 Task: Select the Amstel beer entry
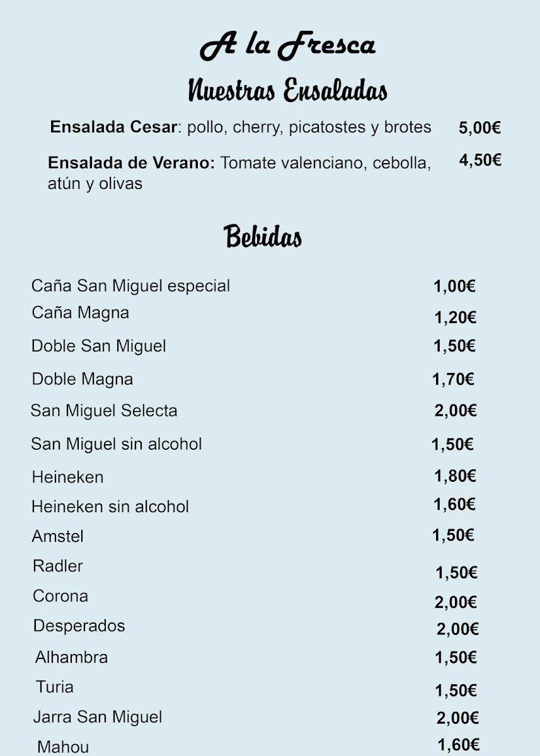pyautogui.click(x=57, y=537)
